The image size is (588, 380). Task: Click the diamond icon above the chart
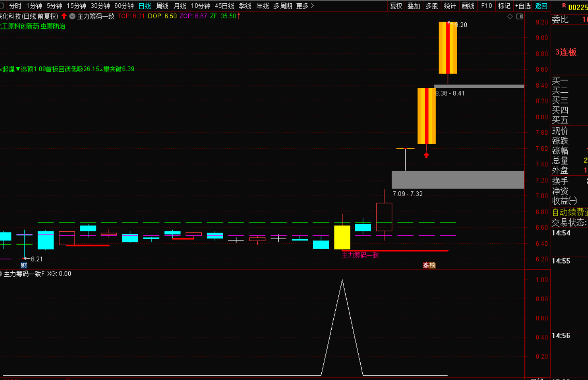coord(510,17)
